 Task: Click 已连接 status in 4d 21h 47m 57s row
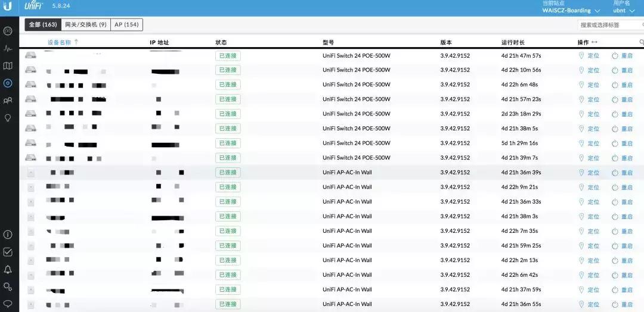[228, 56]
